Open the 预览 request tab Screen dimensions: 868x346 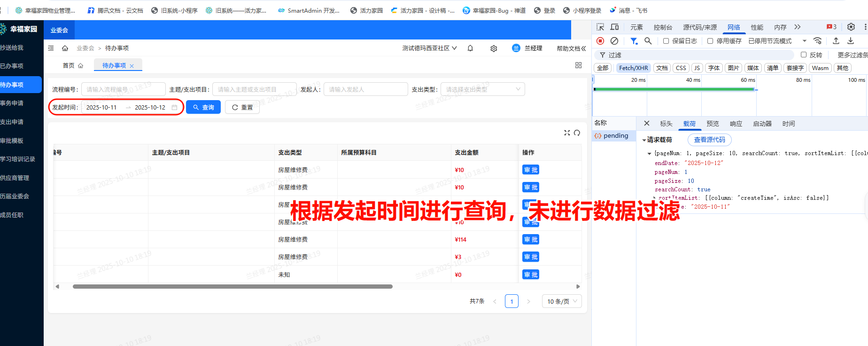coord(713,124)
